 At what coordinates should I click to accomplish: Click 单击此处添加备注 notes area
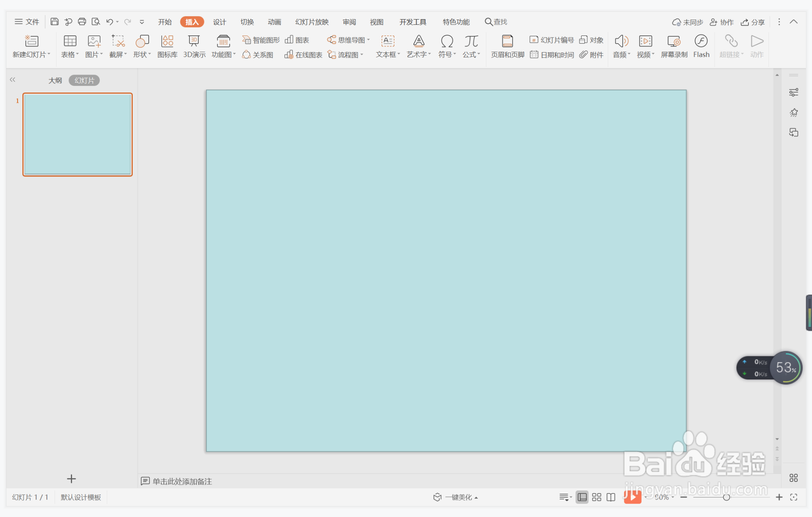182,481
